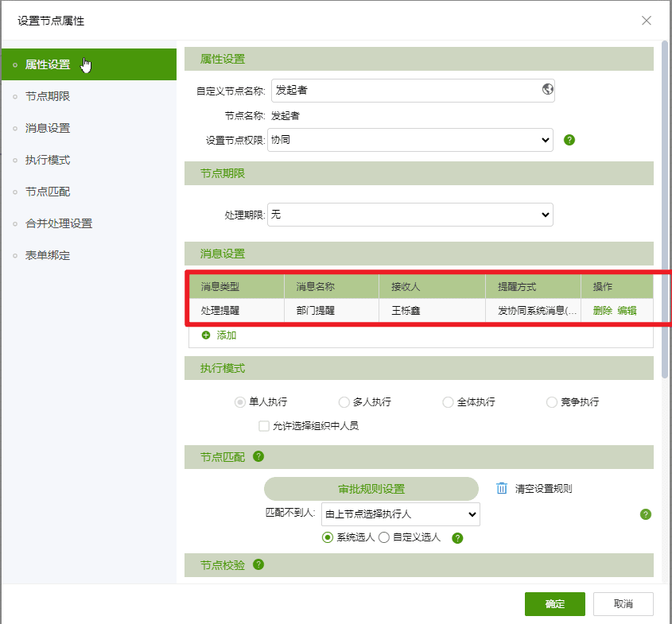Open 匹配不到人 dropdown 由上节点选择执行人

click(x=400, y=514)
